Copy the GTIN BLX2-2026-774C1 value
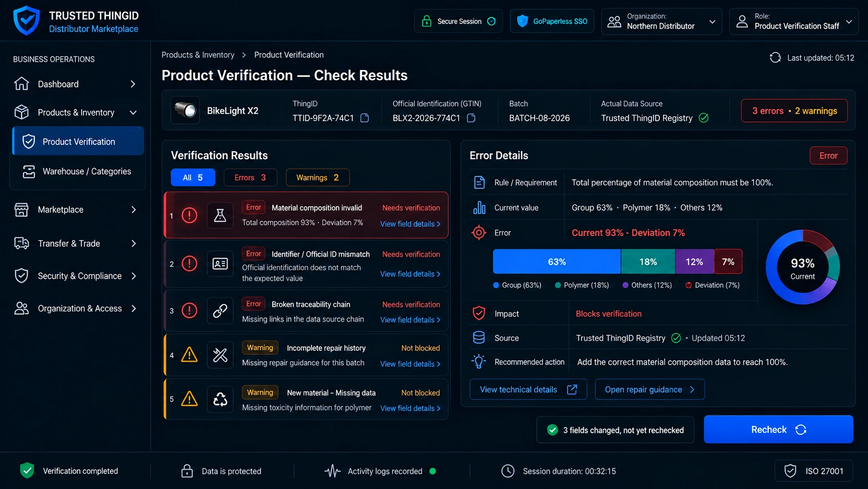Viewport: 868px width, 489px height. pos(471,118)
